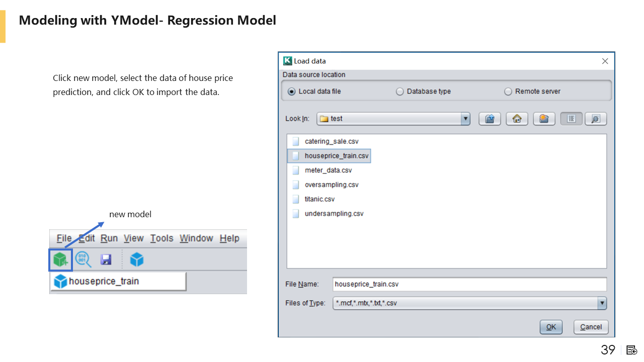
Task: Go up one folder level
Action: click(x=490, y=119)
